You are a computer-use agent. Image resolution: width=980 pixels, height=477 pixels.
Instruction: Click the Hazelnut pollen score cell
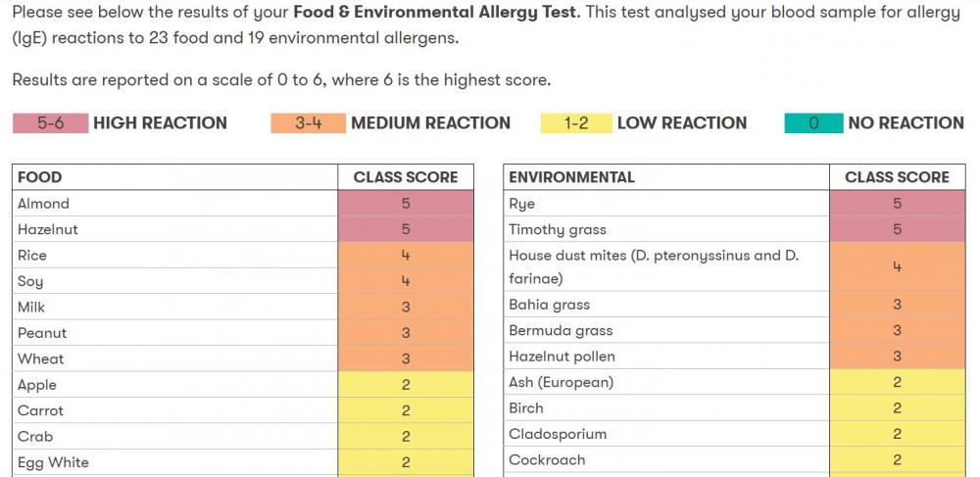coord(897,357)
